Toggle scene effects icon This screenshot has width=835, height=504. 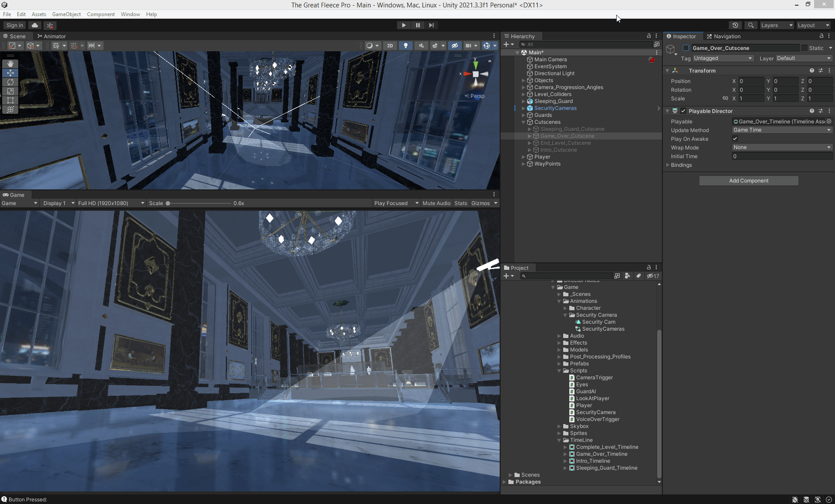point(434,46)
